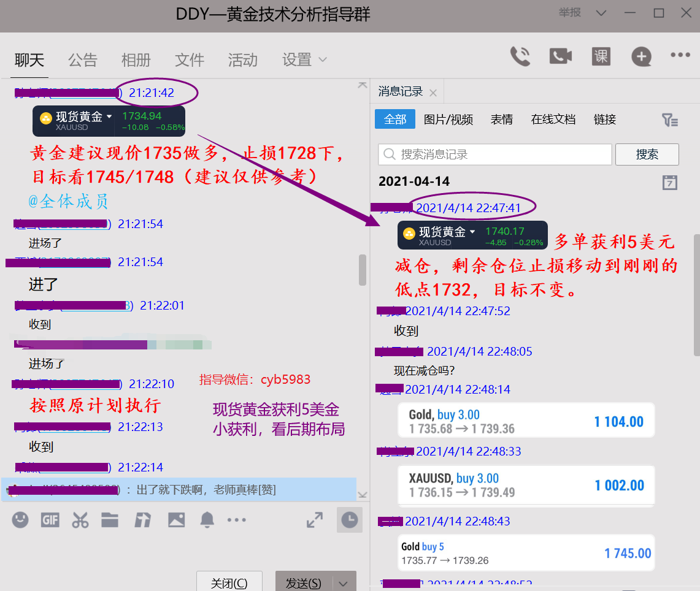The width and height of the screenshot is (700, 591).
Task: Toggle the message history clock button
Action: [x=349, y=520]
